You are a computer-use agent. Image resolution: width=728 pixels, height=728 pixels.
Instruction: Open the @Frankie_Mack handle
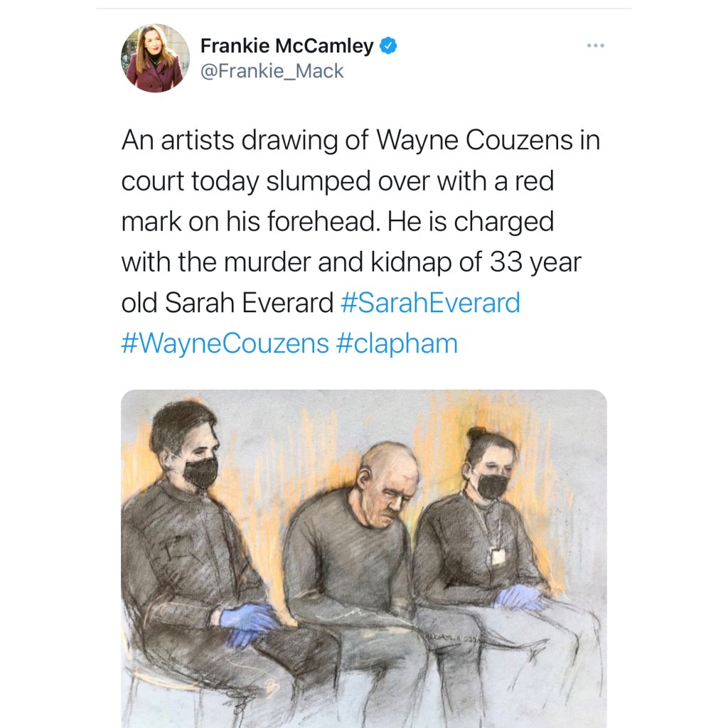(x=272, y=71)
